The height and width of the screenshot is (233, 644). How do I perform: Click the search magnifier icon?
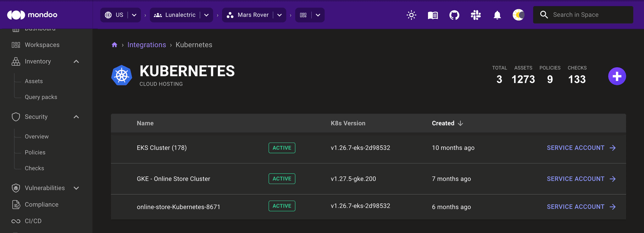click(x=544, y=15)
